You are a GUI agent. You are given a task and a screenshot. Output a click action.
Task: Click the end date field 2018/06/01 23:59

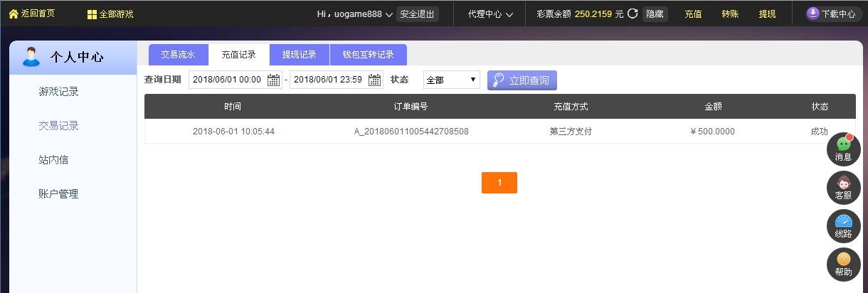tap(337, 80)
